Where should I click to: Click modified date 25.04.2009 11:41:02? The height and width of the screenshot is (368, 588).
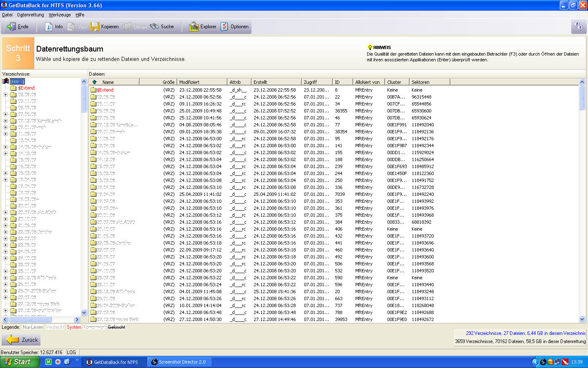[x=200, y=194]
